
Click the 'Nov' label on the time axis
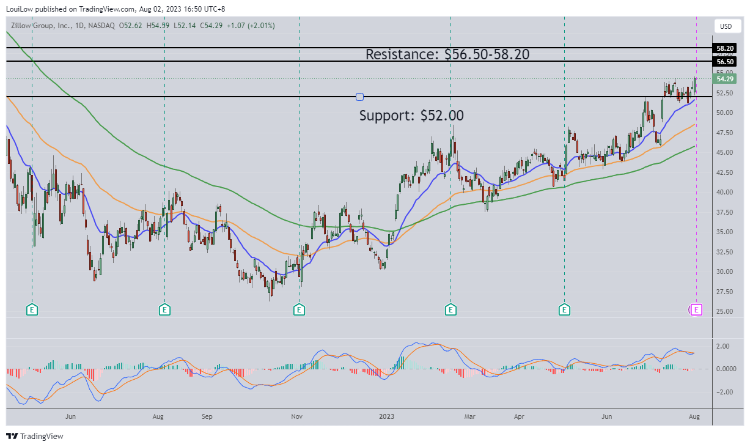[297, 416]
